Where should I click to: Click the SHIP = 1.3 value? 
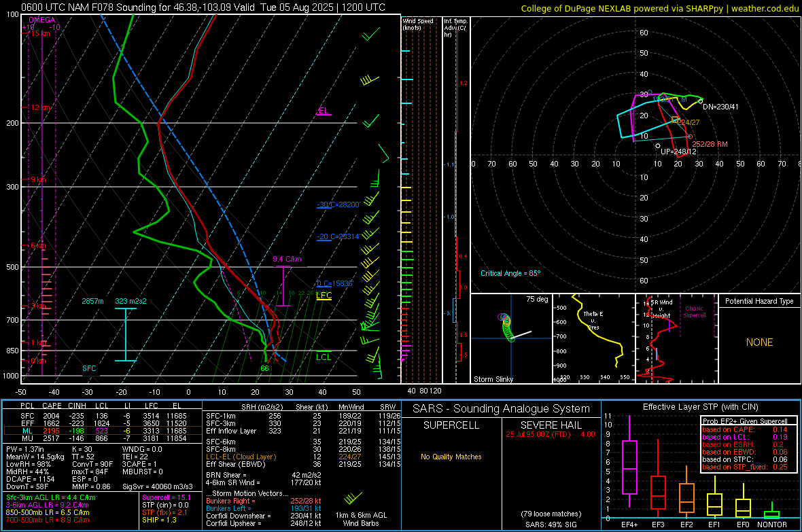(159, 520)
